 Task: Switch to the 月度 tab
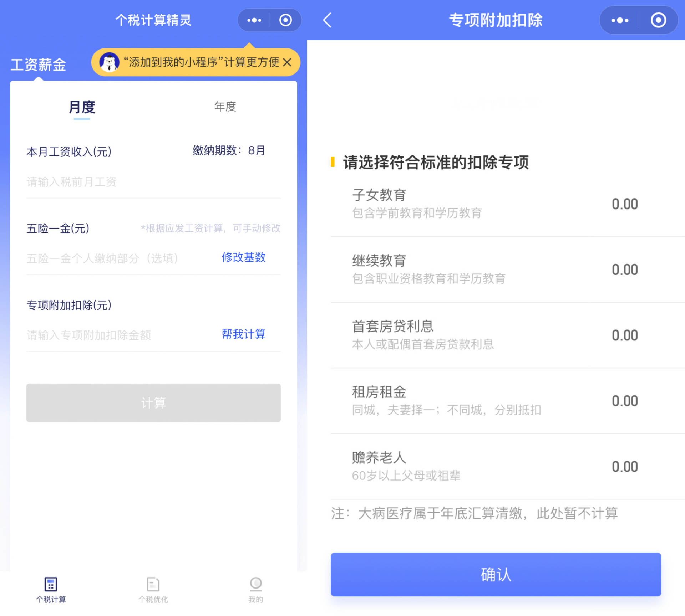click(82, 107)
